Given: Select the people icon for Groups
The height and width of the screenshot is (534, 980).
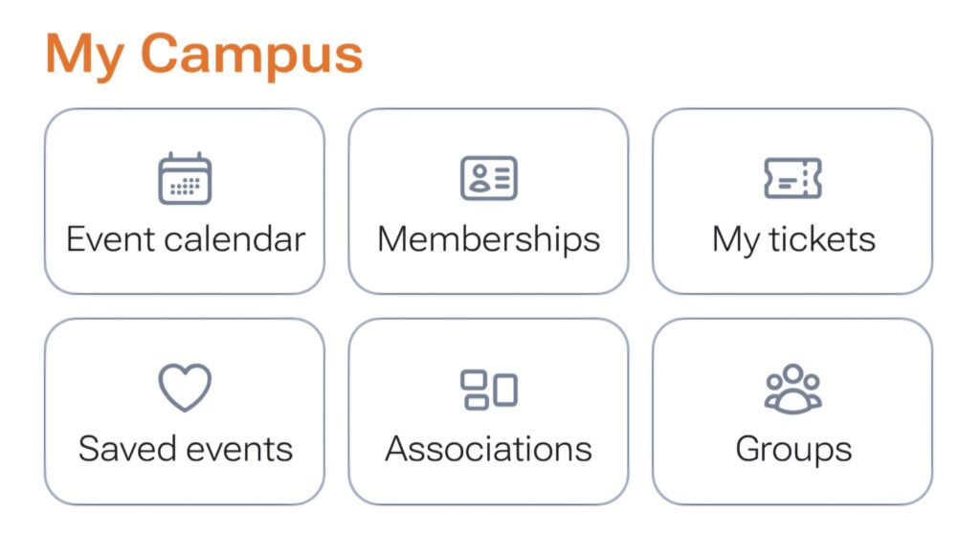Looking at the screenshot, I should click(x=792, y=389).
